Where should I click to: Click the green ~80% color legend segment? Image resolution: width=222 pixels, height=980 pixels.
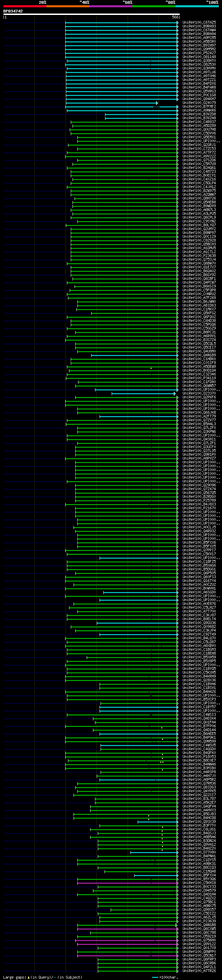pos(154,6)
